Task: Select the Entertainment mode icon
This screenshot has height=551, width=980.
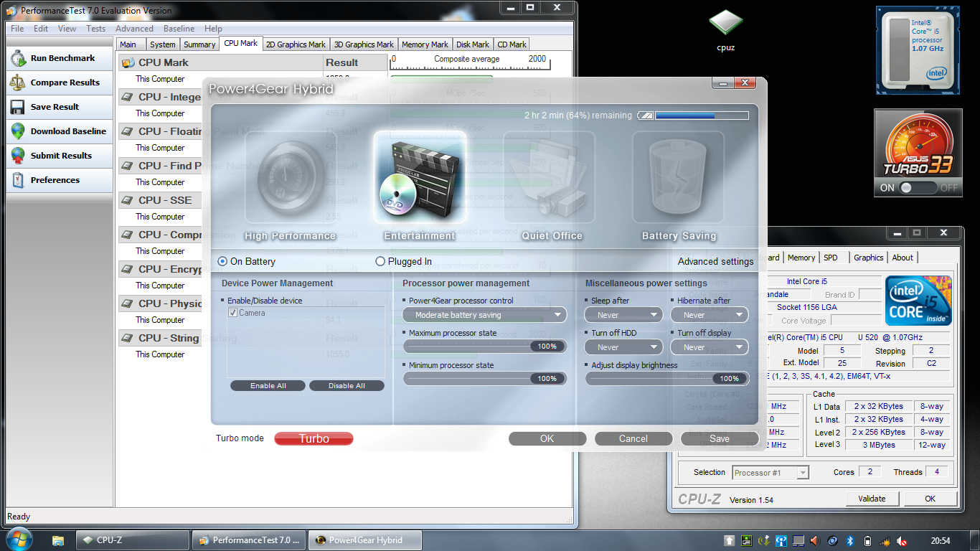Action: [x=420, y=177]
